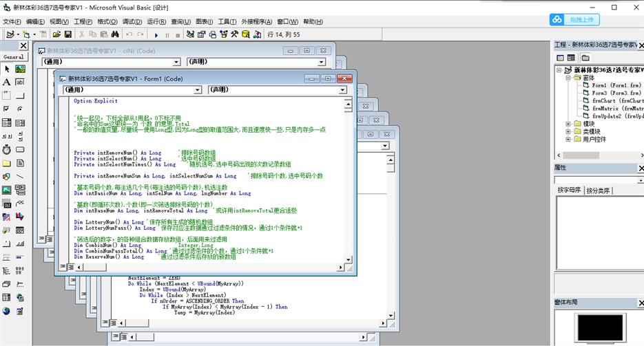Screen dimensions: 644x346
Task: Open the Data View Window toolbar icon
Action: 246,34
